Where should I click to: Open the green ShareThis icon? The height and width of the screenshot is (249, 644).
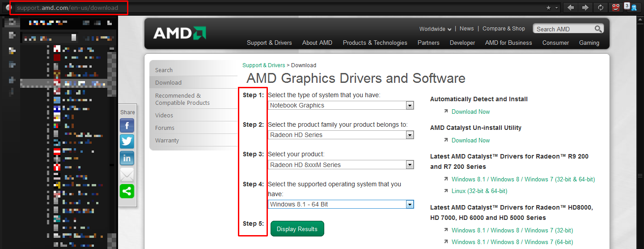(x=127, y=191)
